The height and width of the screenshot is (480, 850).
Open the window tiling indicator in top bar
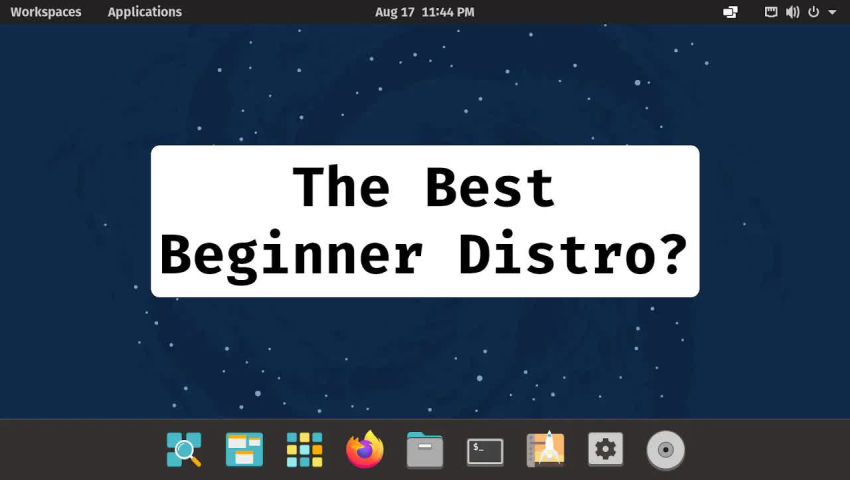[730, 12]
